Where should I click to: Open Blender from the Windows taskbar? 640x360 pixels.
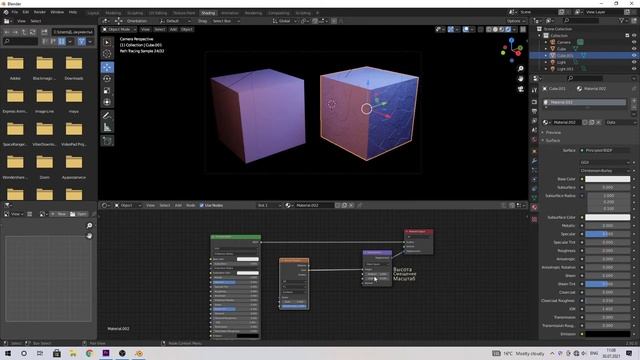click(x=139, y=353)
